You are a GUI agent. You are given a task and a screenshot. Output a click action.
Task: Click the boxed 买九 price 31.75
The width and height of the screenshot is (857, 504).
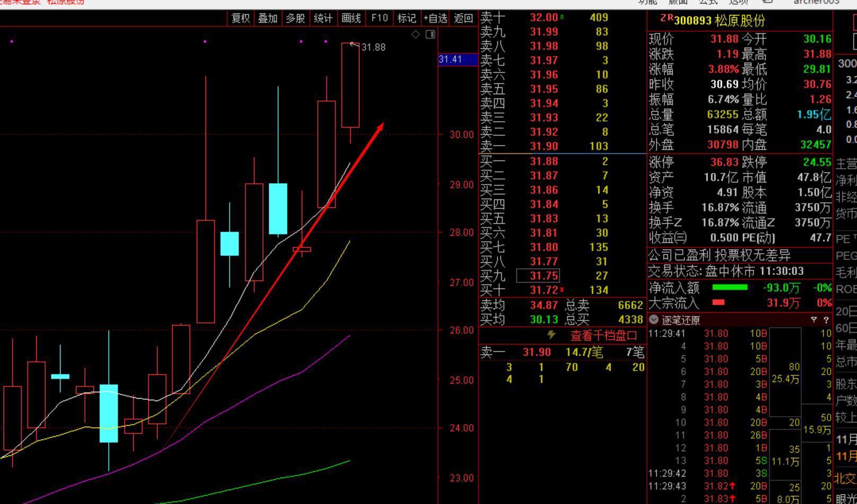538,276
